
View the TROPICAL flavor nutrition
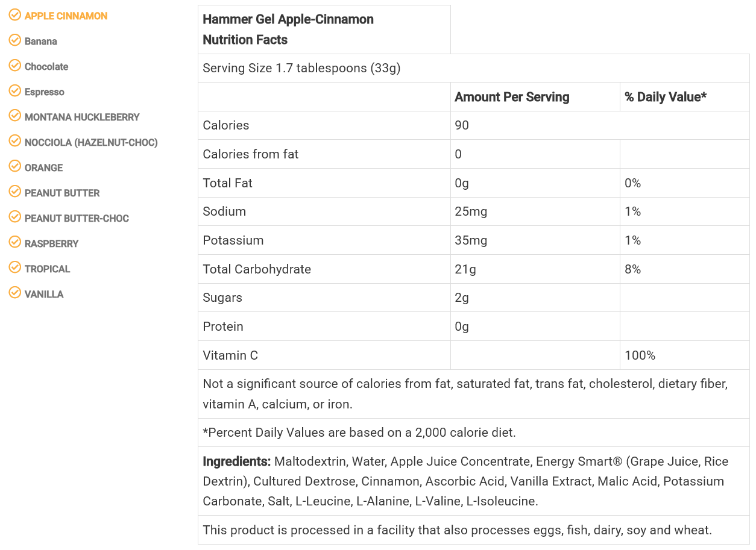pyautogui.click(x=48, y=269)
